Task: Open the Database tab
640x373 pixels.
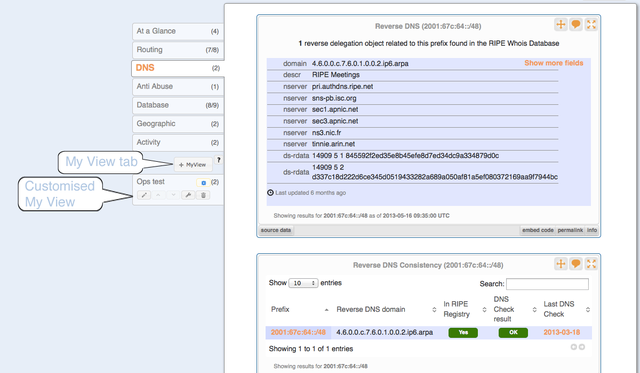Action: point(178,105)
